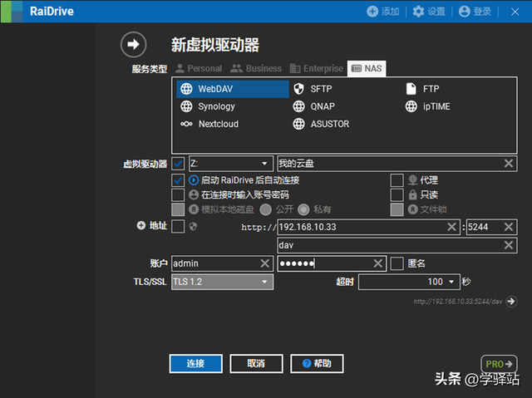Open the URL arrow icon next to the link

511,301
